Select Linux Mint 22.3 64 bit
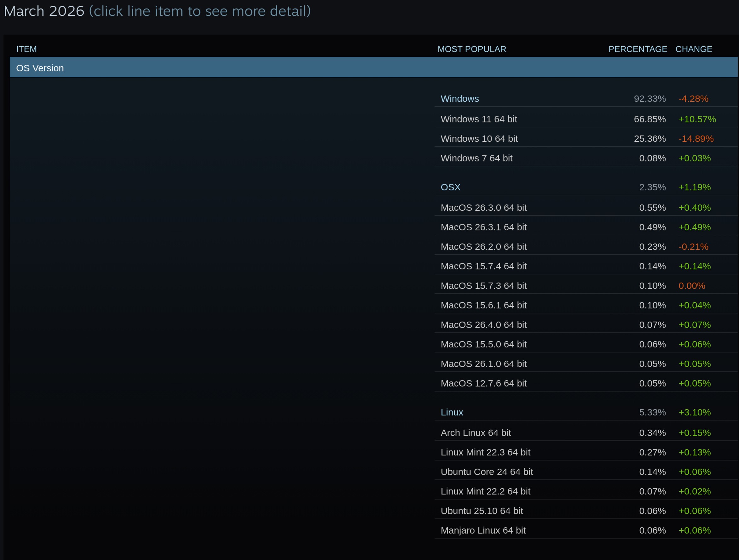This screenshot has height=560, width=739. 485,453
